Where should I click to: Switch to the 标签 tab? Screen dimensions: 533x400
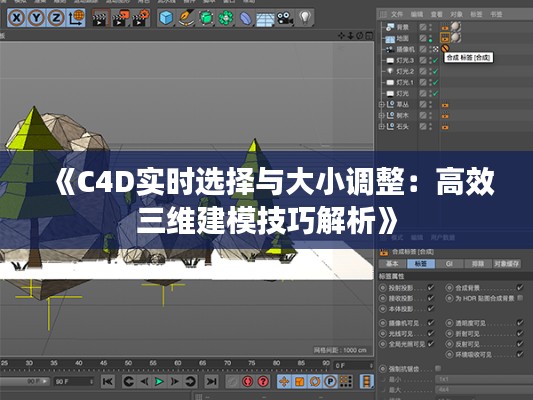(x=421, y=264)
